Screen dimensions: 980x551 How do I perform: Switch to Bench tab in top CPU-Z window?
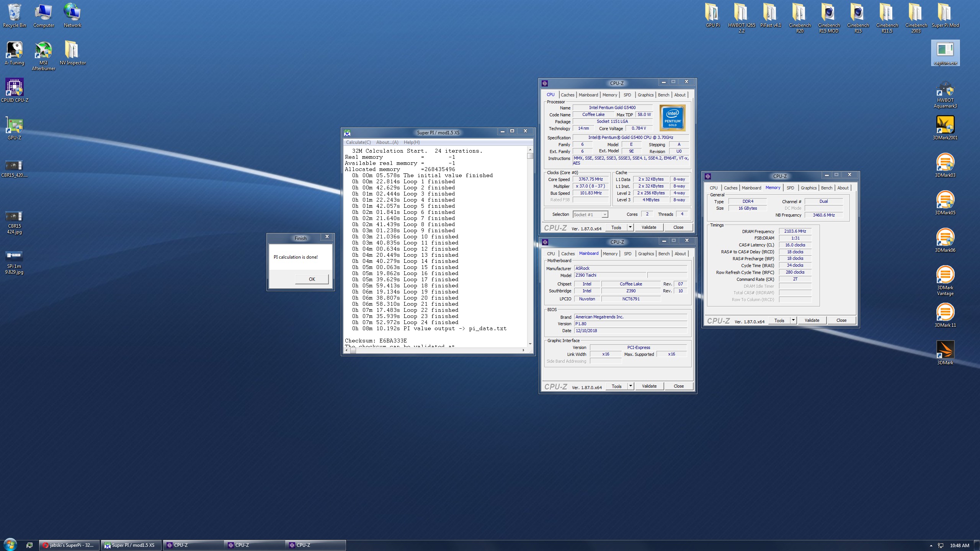(664, 95)
